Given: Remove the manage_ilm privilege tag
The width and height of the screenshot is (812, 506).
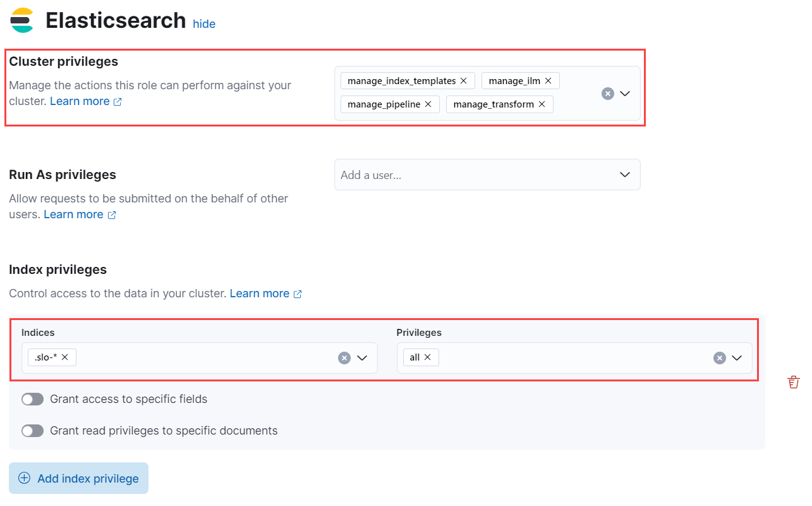Looking at the screenshot, I should coord(548,81).
